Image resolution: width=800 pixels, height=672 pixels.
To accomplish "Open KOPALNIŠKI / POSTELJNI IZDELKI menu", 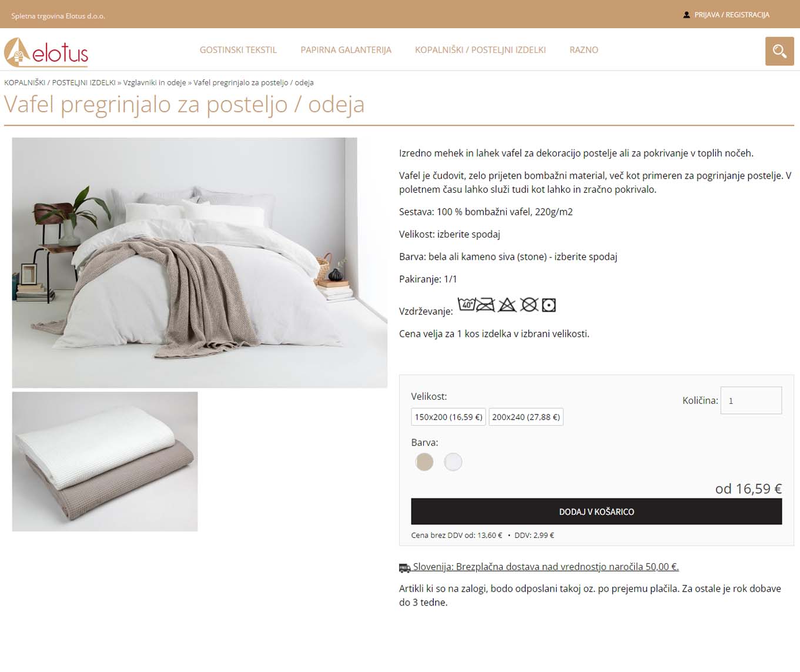I will tap(480, 50).
